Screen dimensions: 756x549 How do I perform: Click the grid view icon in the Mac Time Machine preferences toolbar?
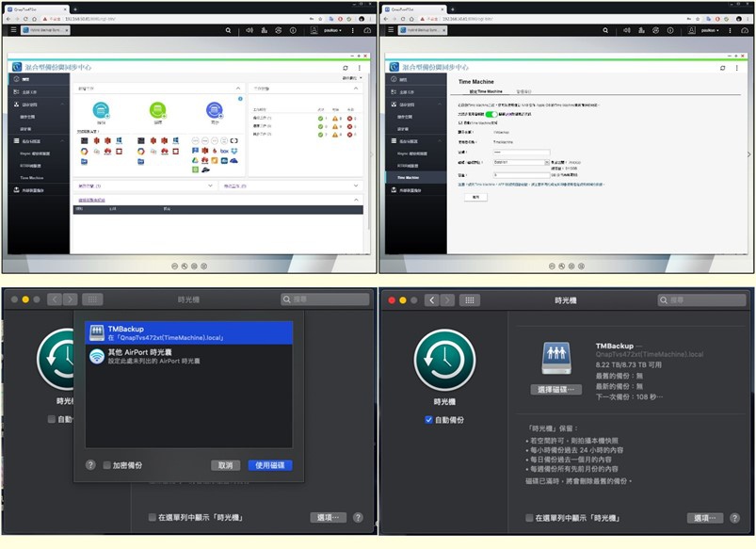tap(470, 300)
